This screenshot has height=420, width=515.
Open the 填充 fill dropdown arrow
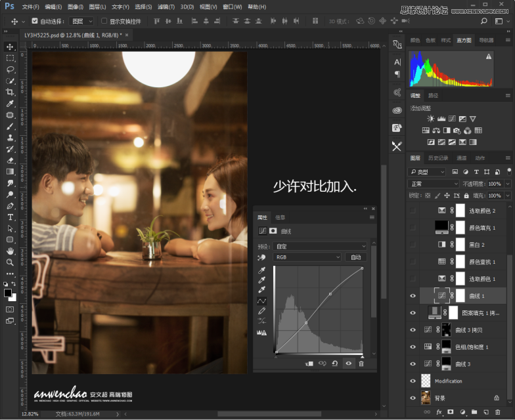click(x=508, y=196)
